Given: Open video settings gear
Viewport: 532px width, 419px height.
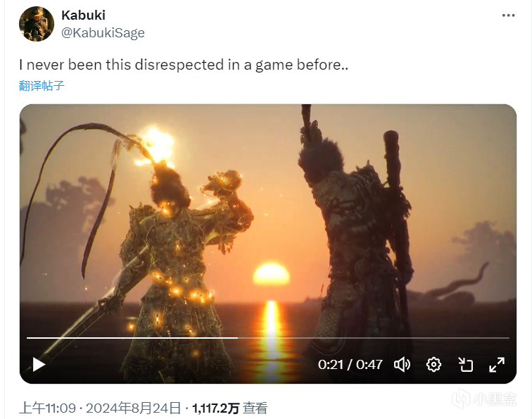Looking at the screenshot, I should tap(433, 365).
